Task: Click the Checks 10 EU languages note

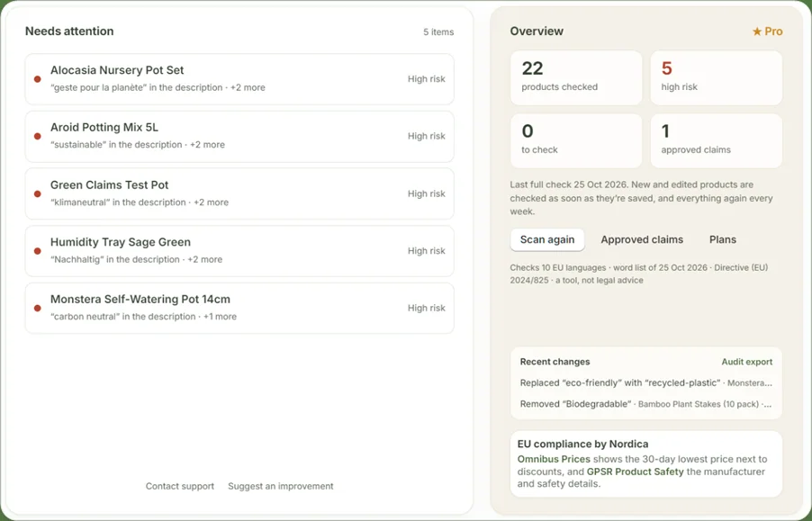Action: pyautogui.click(x=639, y=274)
